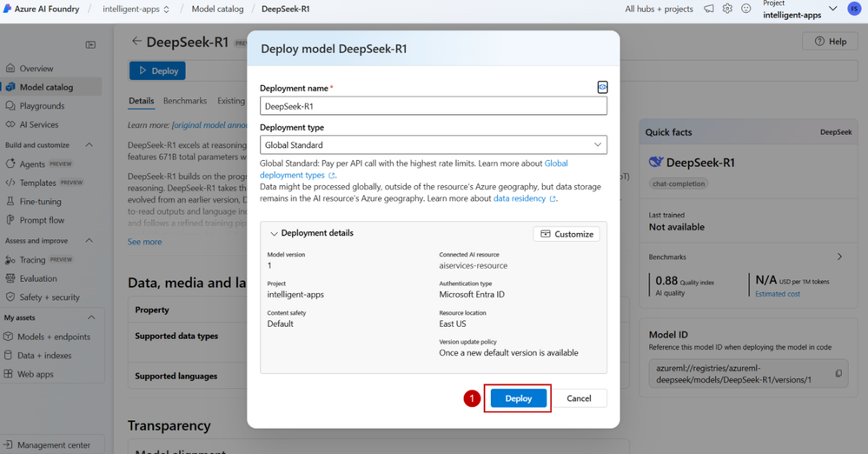Viewport: 868px width, 454px height.
Task: Collapse the My assets section
Action: point(91,317)
